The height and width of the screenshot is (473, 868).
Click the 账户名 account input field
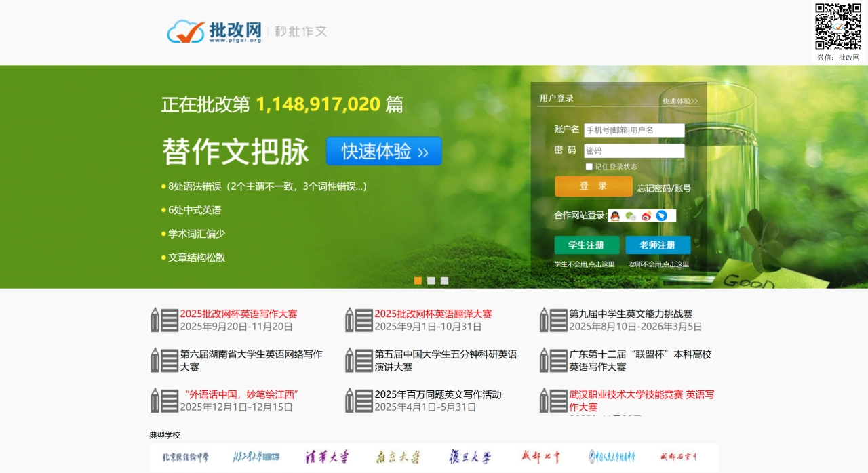coord(635,129)
